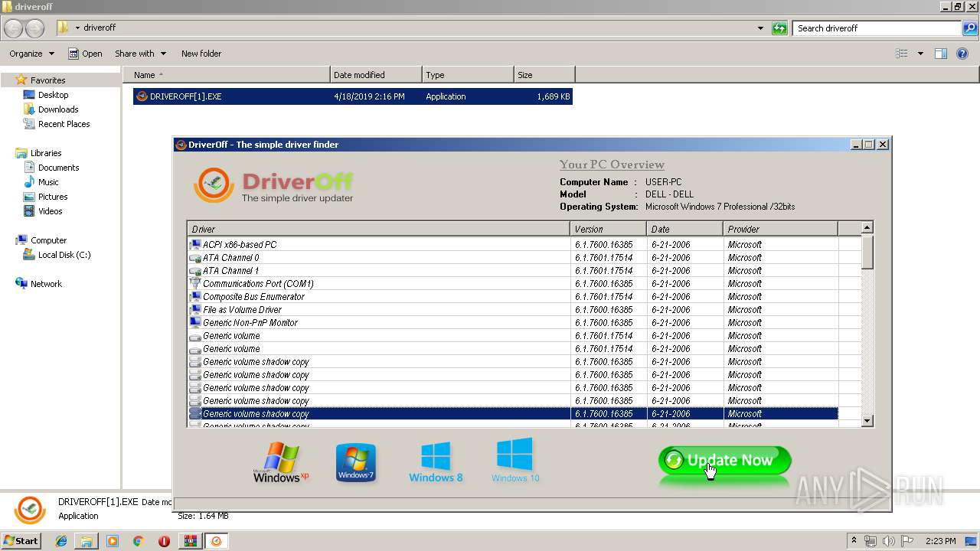Open Videos library
Screen dimensions: 980x551
(x=50, y=211)
